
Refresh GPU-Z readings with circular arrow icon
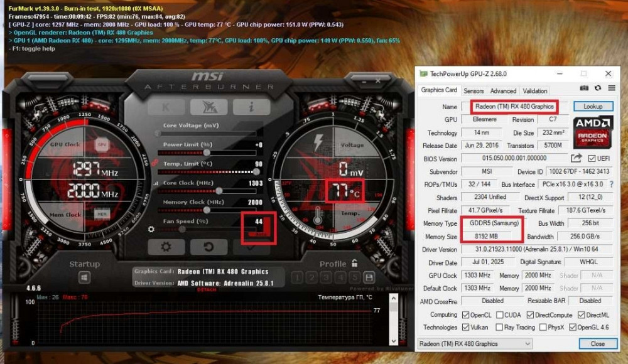click(598, 88)
